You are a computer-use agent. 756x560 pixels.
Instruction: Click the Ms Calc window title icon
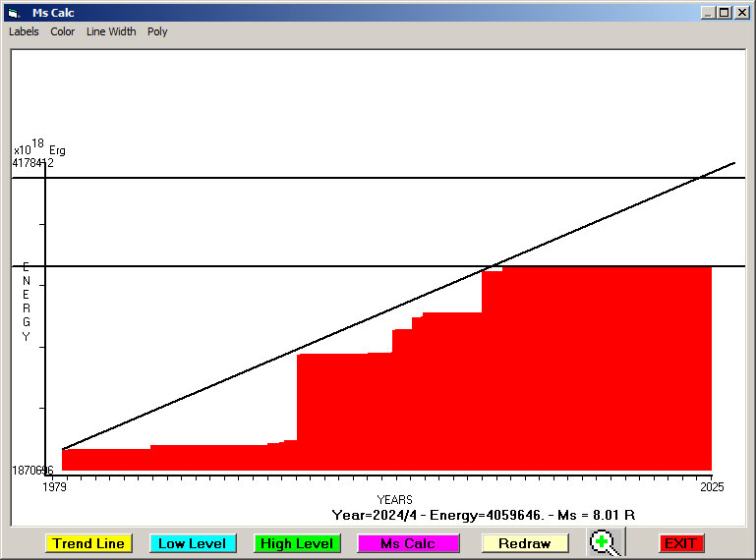pos(13,13)
